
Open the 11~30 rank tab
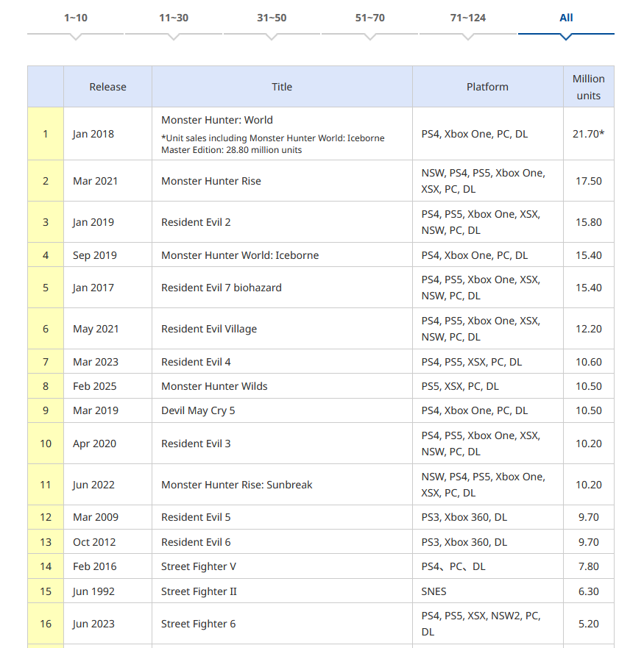pos(174,18)
